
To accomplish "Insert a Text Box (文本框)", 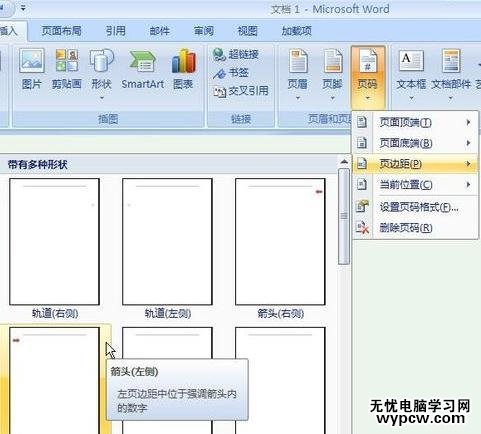I will point(411,74).
